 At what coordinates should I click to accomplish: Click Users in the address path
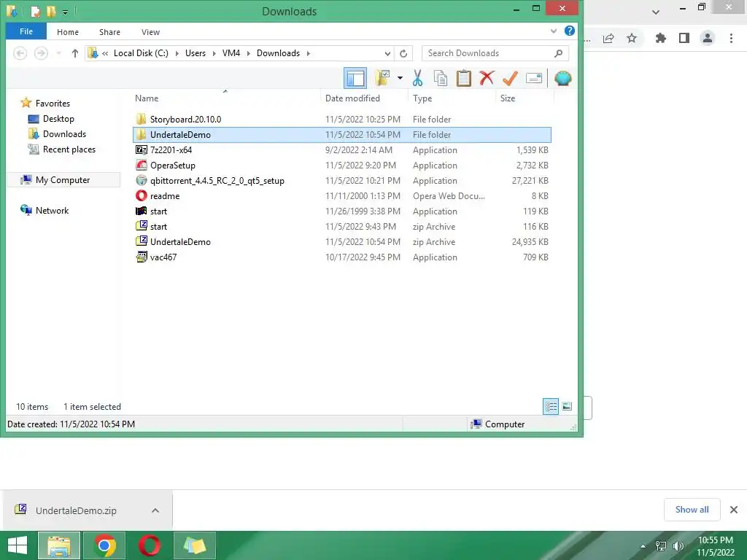tap(196, 53)
